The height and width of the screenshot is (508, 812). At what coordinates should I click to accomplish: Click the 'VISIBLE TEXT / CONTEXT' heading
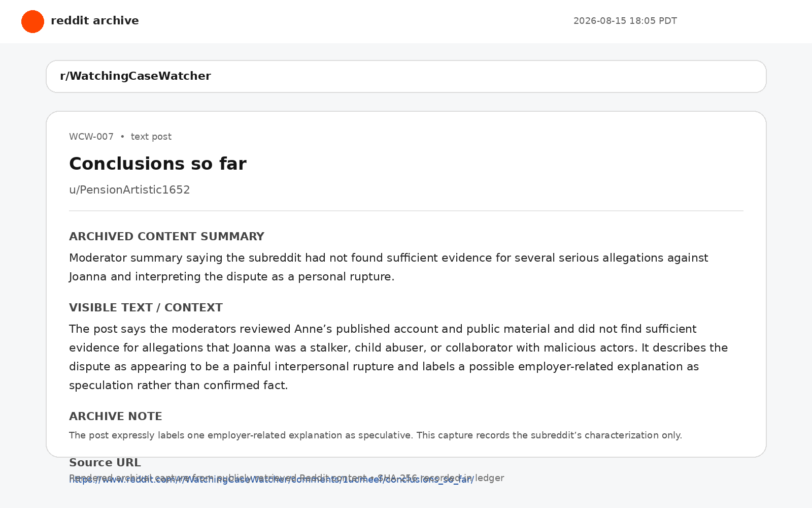pos(146,308)
